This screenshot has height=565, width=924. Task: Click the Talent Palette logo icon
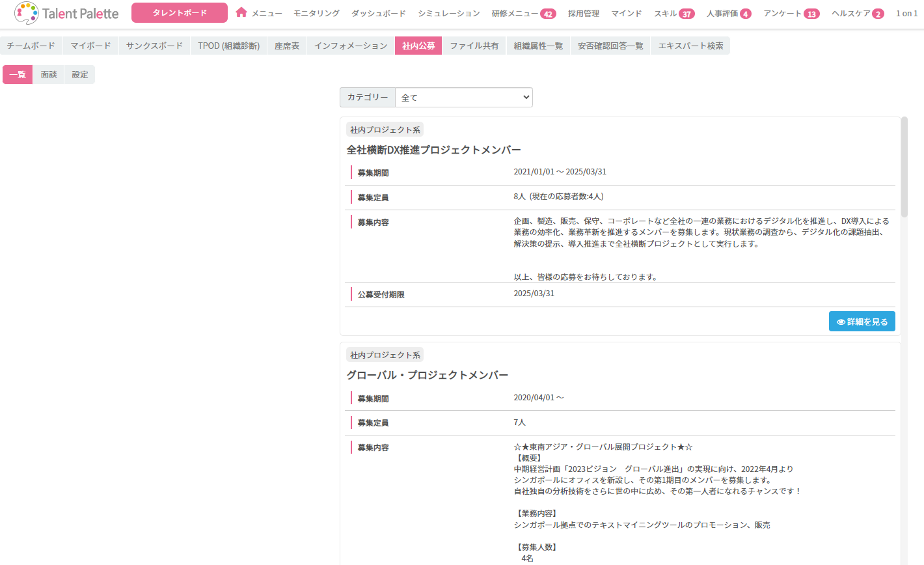pyautogui.click(x=26, y=13)
